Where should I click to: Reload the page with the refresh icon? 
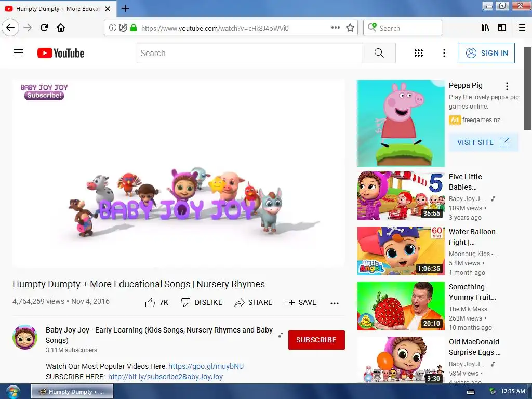click(x=44, y=28)
